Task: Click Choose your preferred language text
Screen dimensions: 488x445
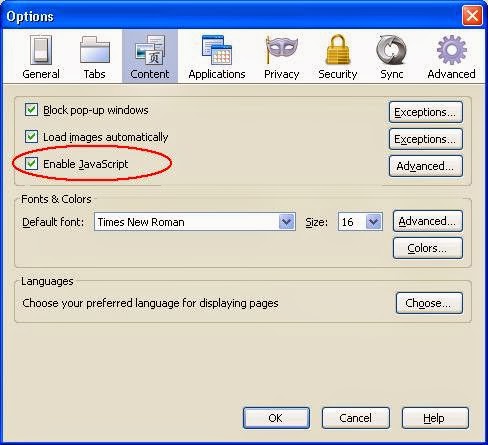Action: point(150,303)
